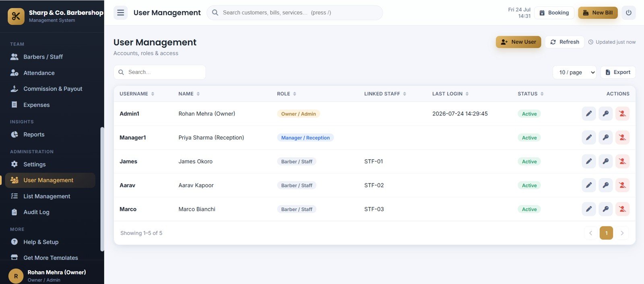Click key icon in Aarav row
The image size is (644, 284).
(x=605, y=185)
